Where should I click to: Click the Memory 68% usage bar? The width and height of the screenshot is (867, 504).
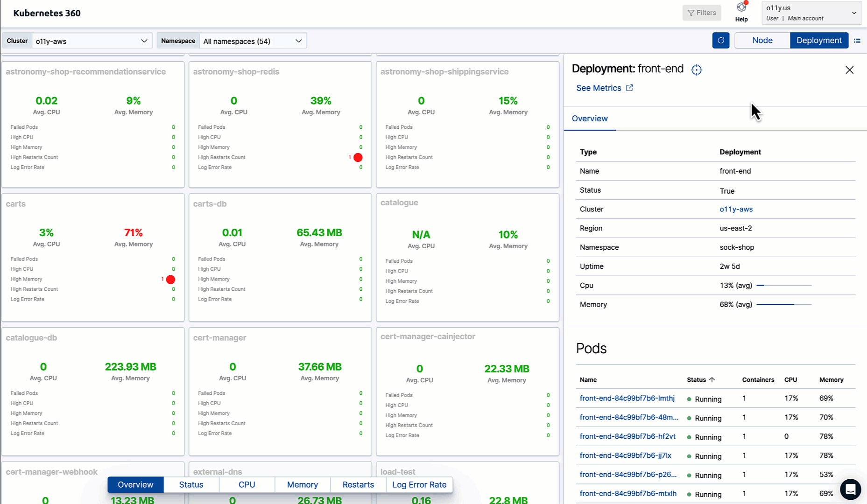coord(783,304)
